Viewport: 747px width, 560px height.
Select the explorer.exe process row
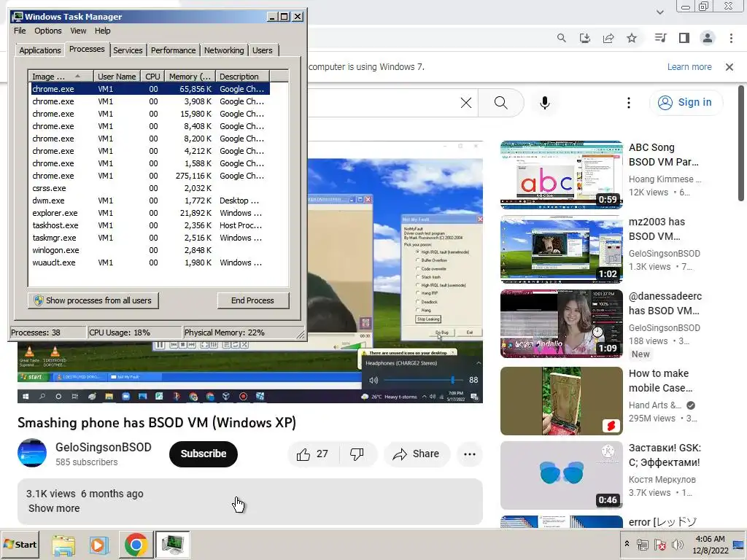[x=150, y=213]
